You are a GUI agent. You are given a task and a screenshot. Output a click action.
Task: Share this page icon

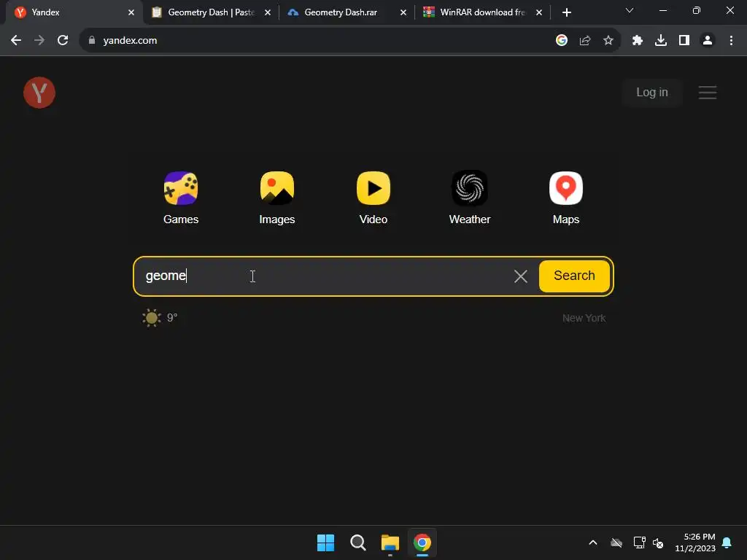(x=585, y=41)
